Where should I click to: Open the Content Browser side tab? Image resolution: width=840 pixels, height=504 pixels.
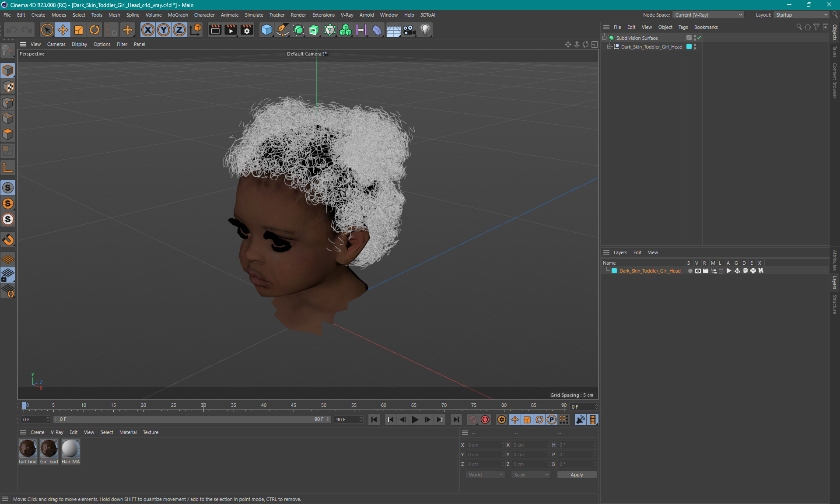835,80
